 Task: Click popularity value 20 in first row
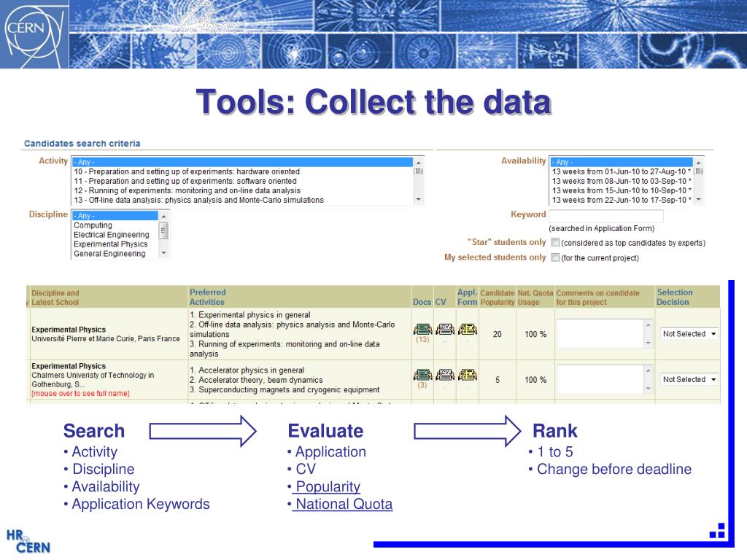[498, 334]
